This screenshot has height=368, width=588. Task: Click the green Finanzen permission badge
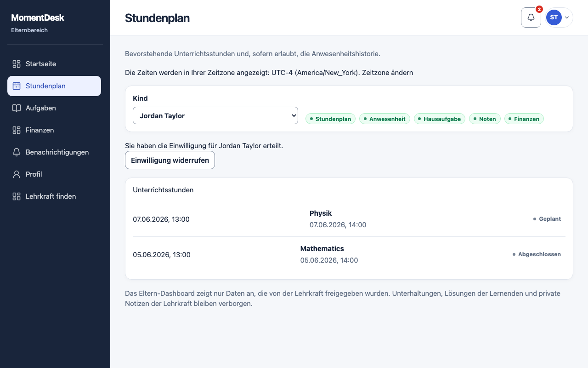pyautogui.click(x=524, y=119)
